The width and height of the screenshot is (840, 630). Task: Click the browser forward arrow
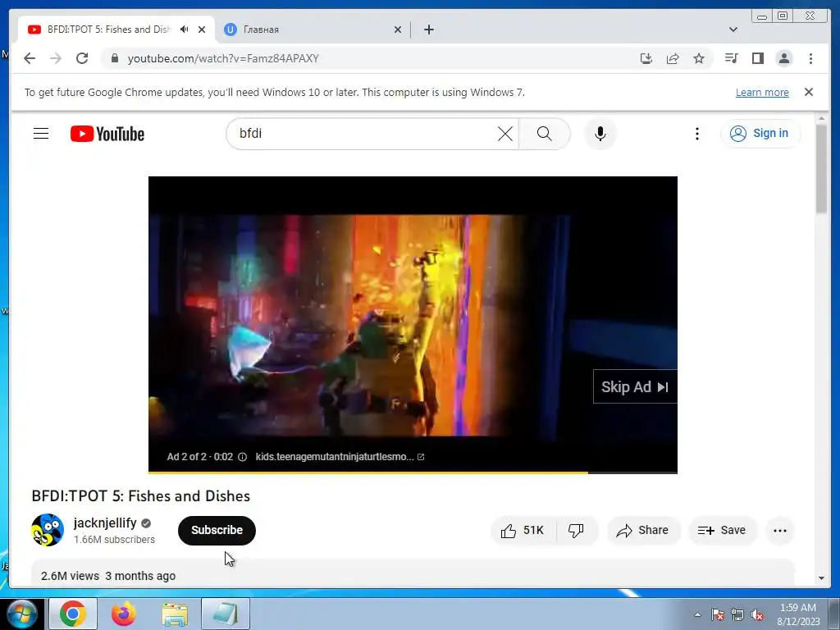click(x=56, y=58)
